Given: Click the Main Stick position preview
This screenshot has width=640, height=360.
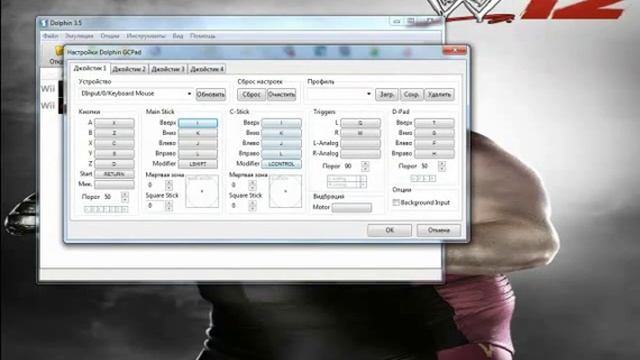Looking at the screenshot, I should pyautogui.click(x=202, y=191).
